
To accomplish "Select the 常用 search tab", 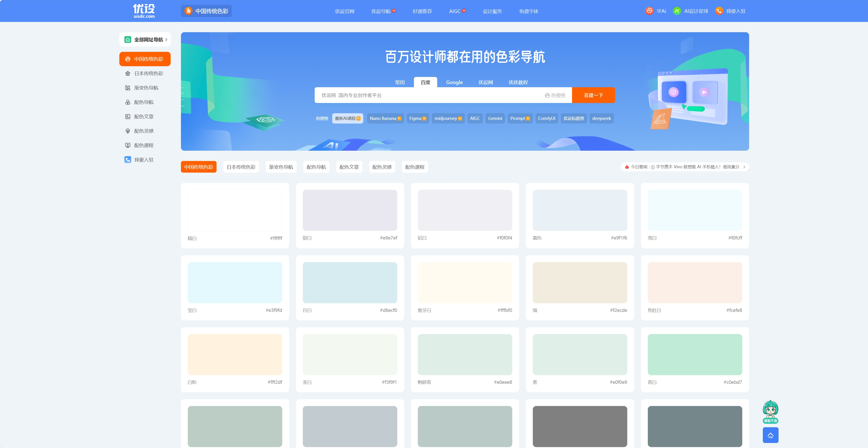I will [x=400, y=82].
